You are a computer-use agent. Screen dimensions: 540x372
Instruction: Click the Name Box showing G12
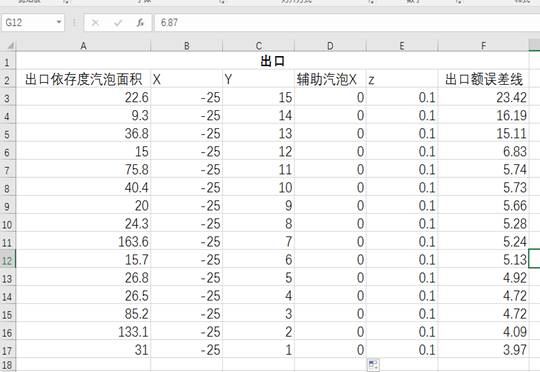pos(33,23)
